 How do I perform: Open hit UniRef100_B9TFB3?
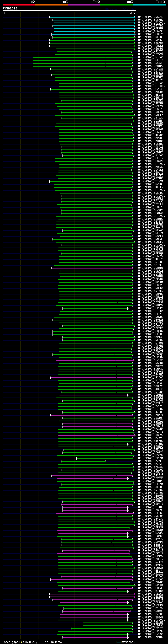coord(151,25)
